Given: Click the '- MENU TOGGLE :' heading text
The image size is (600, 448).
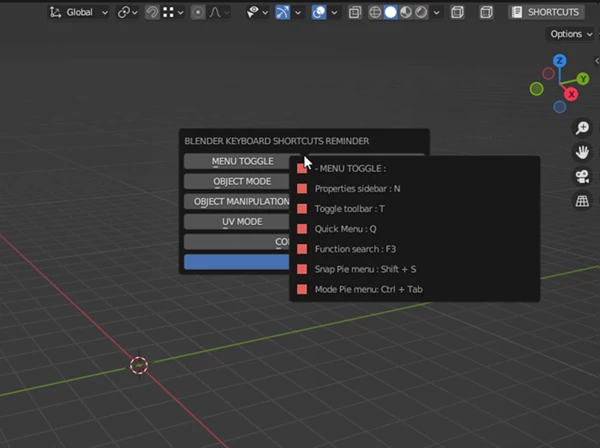Looking at the screenshot, I should click(351, 168).
